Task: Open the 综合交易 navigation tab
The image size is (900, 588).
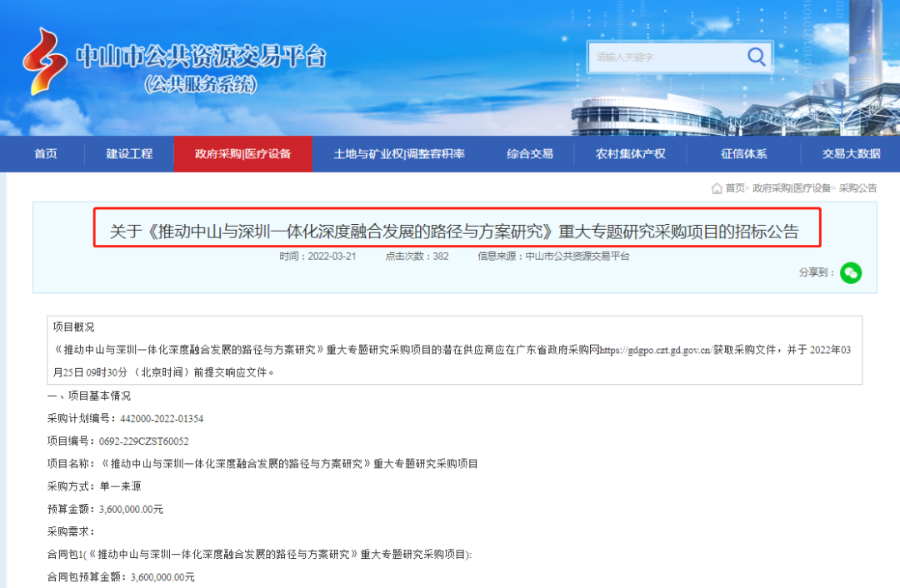Action: tap(530, 154)
